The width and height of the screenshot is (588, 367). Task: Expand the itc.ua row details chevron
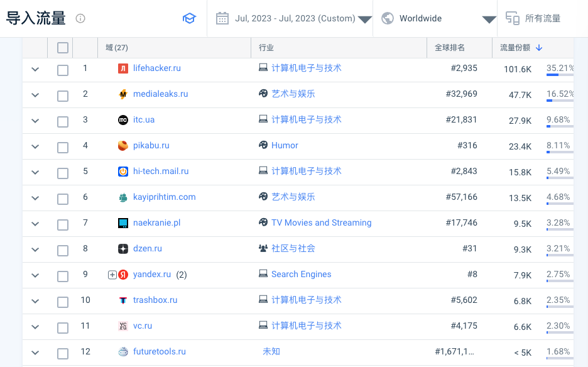coord(35,121)
